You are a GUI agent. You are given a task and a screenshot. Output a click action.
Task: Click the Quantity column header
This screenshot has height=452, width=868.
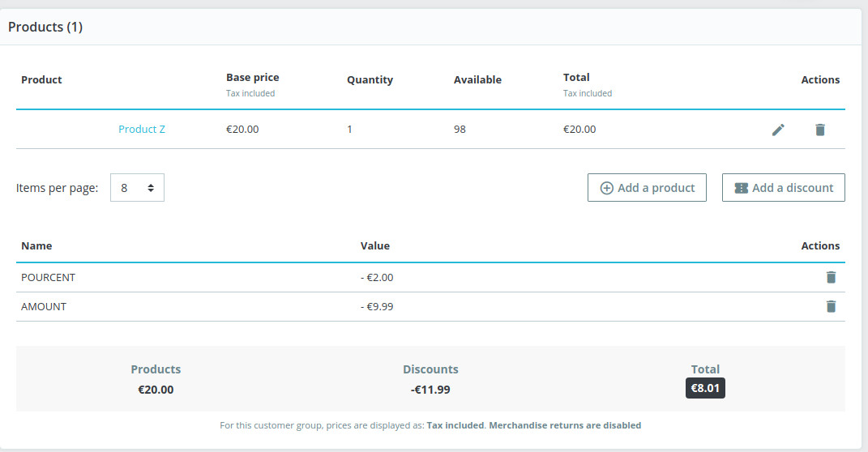pos(370,80)
